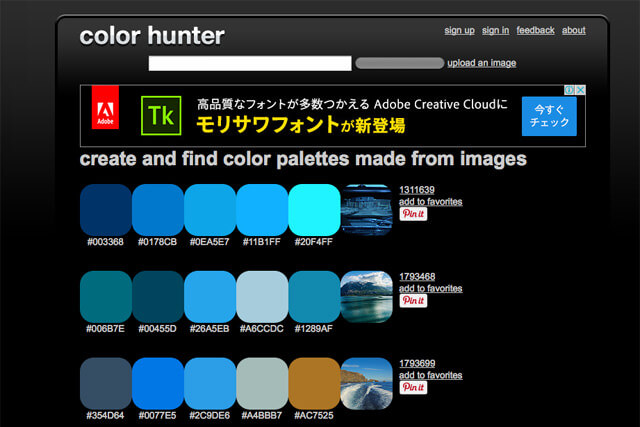
Task: Open the feedback link in header
Action: [535, 31]
